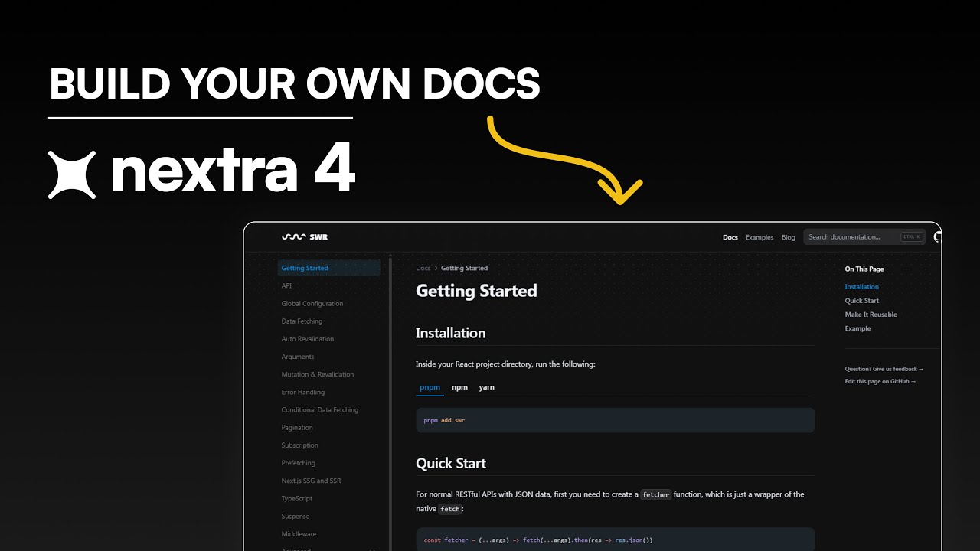Click Question? Give us feedback link
Viewport: 980px width, 551px height.
point(884,369)
